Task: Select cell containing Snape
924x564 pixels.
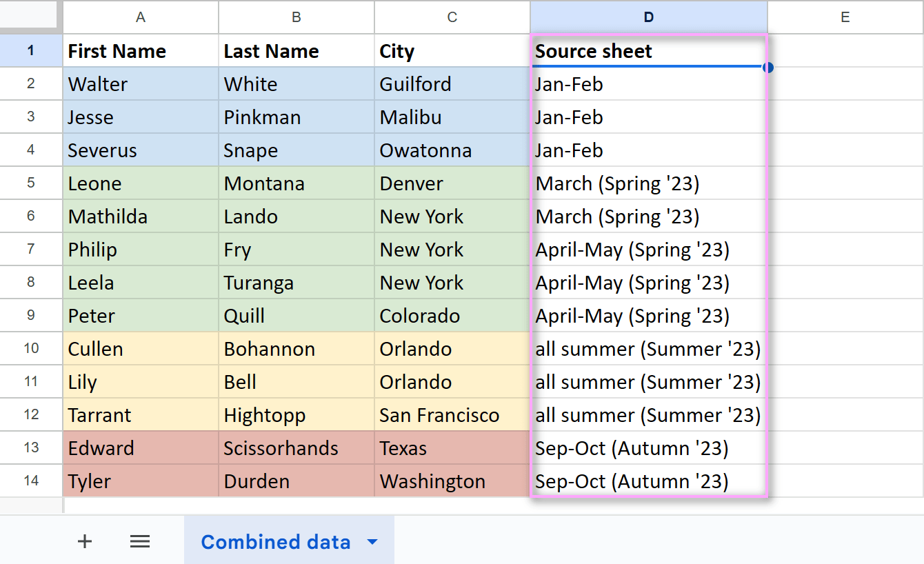Action: click(297, 150)
